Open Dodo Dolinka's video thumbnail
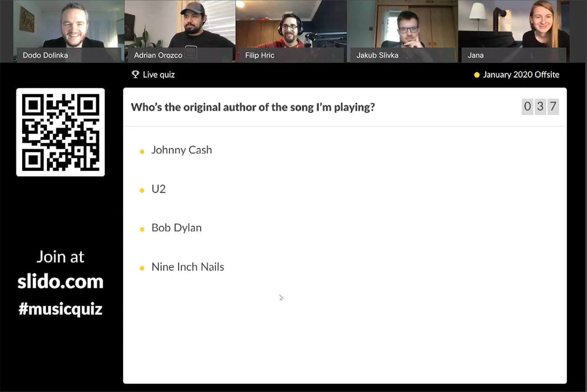The height and width of the screenshot is (392, 587). [69, 31]
